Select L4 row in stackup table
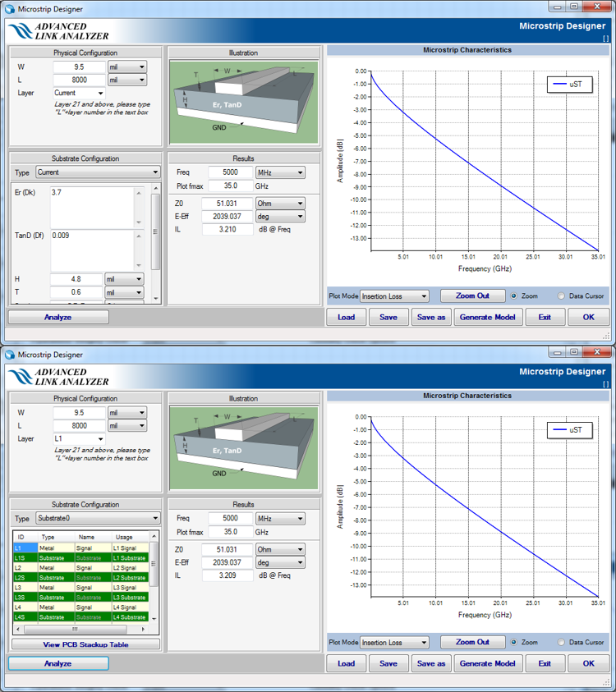 (x=81, y=607)
